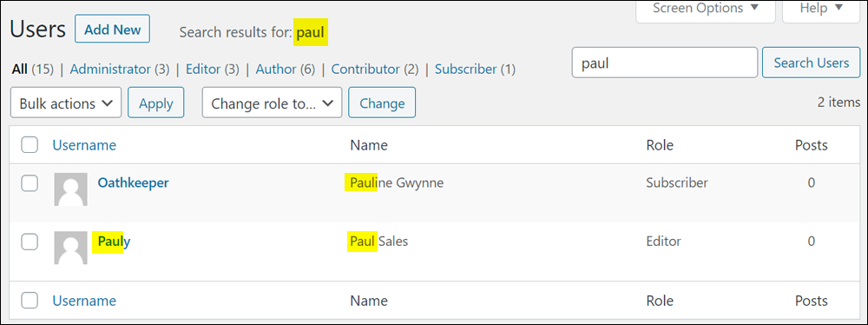Image resolution: width=868 pixels, height=325 pixels.
Task: Click Oathkeeper's avatar image
Action: 70,189
